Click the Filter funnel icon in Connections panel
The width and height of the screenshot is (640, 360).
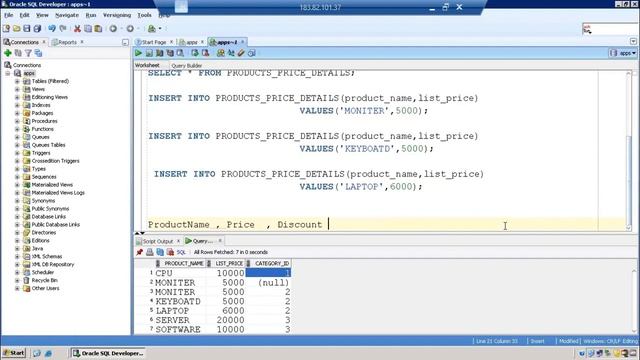28,53
